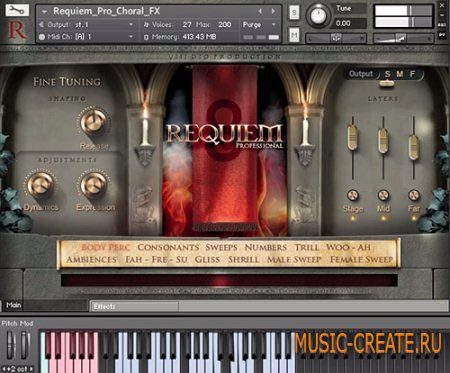Click the Voices note icon
450x373 pixels.
(146, 25)
